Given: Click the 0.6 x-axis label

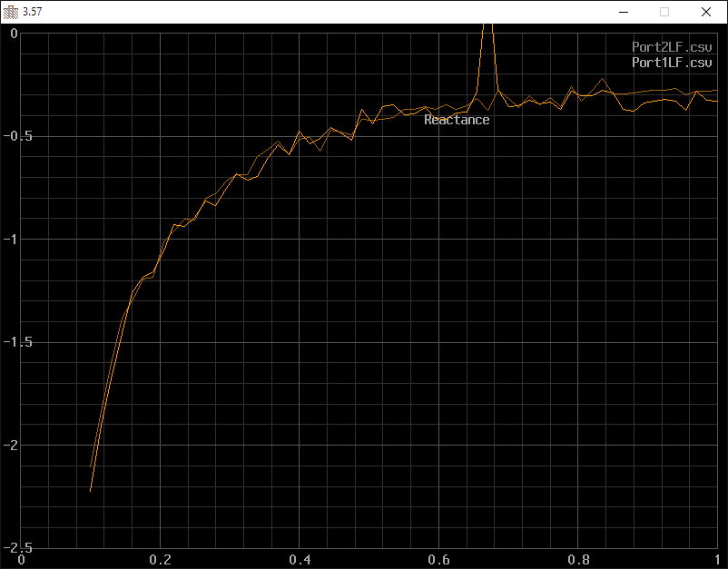Looking at the screenshot, I should pos(438,560).
